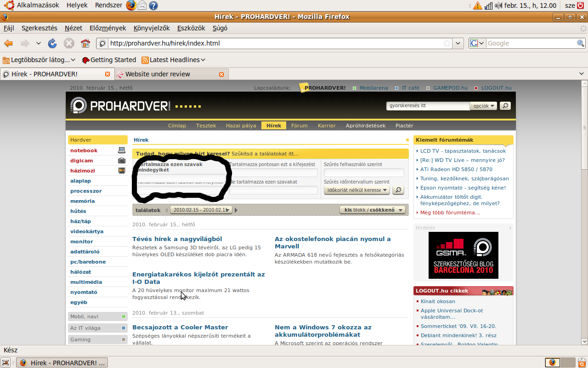Expand the Az IT világa sidebar section
This screenshot has width=588, height=368.
(98, 328)
